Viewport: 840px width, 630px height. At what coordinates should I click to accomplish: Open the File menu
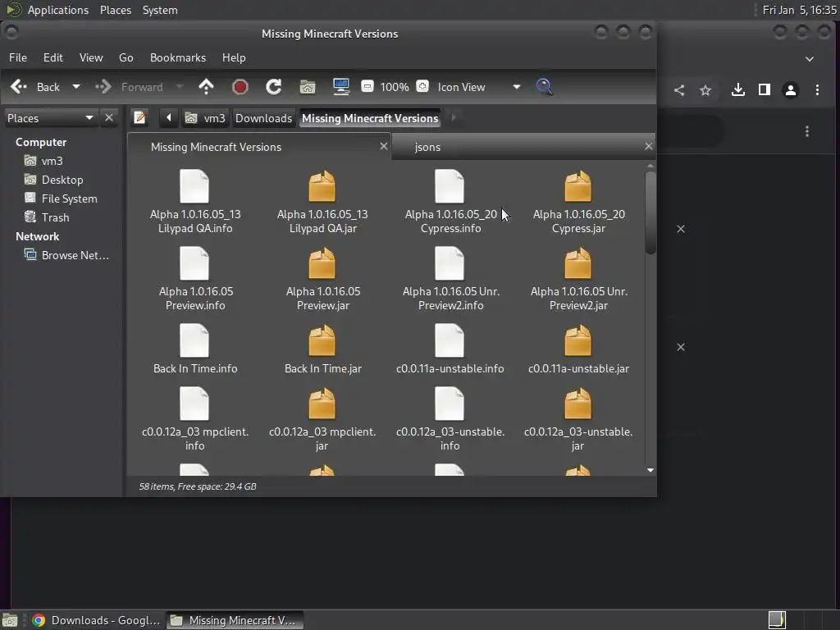point(18,57)
